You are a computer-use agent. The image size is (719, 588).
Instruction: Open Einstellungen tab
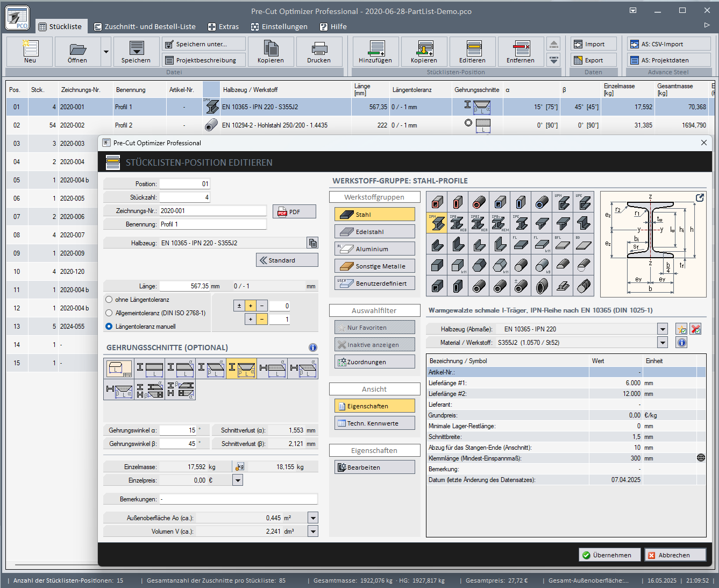279,26
